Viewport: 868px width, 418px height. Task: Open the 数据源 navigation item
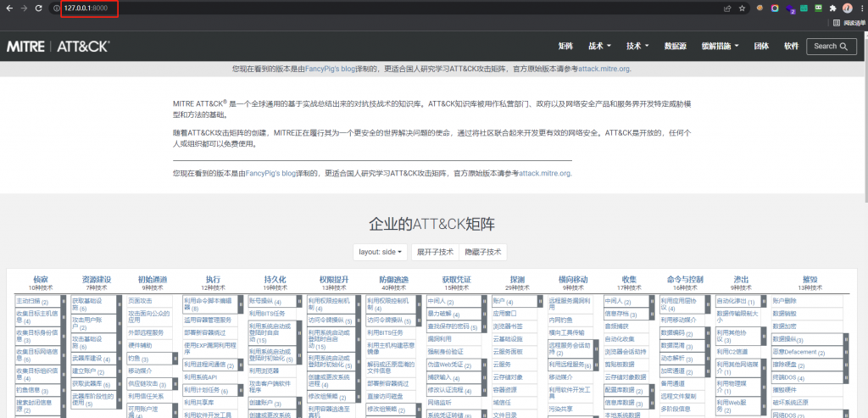pos(676,46)
